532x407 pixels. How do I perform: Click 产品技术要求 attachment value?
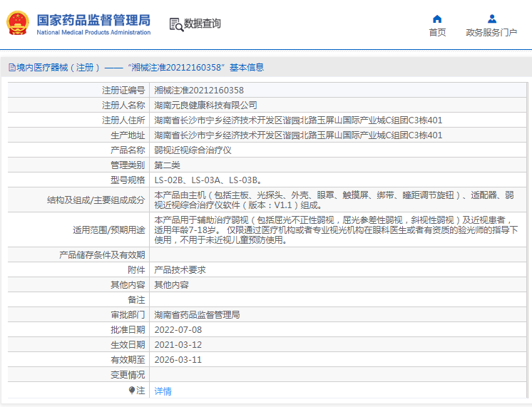[180, 269]
